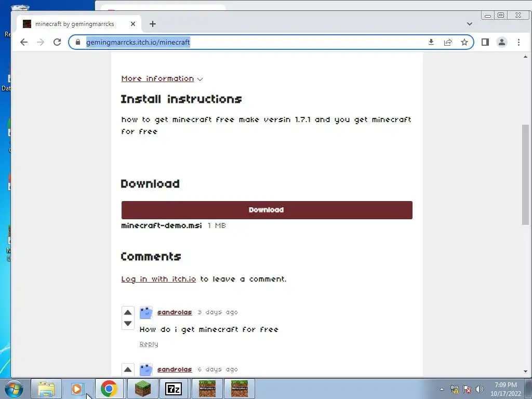Share this page using share icon
The width and height of the screenshot is (532, 399).
[x=447, y=42]
